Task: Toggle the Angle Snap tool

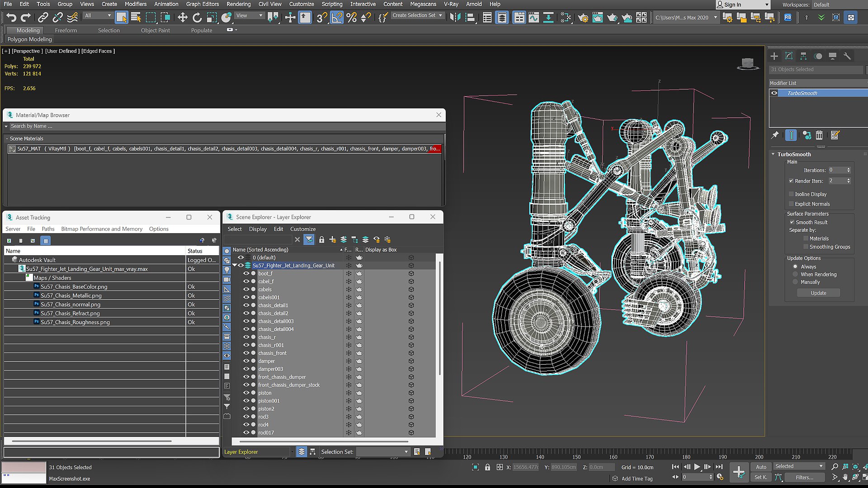Action: 337,18
